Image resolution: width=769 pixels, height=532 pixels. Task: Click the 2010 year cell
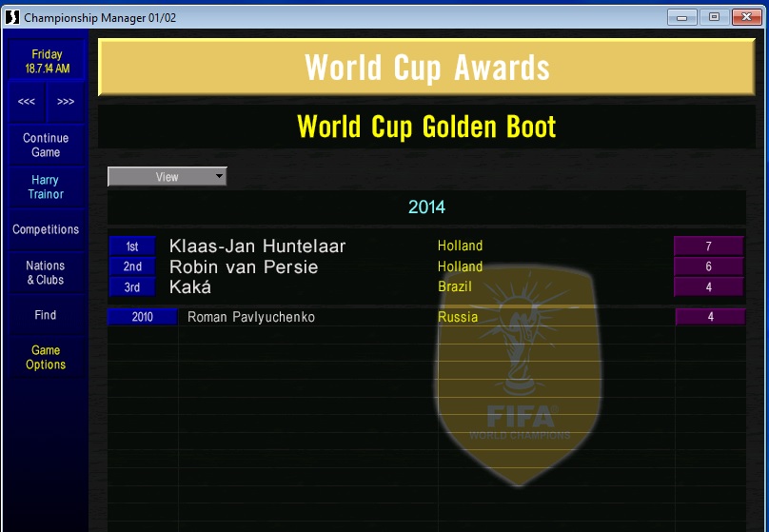(x=142, y=317)
